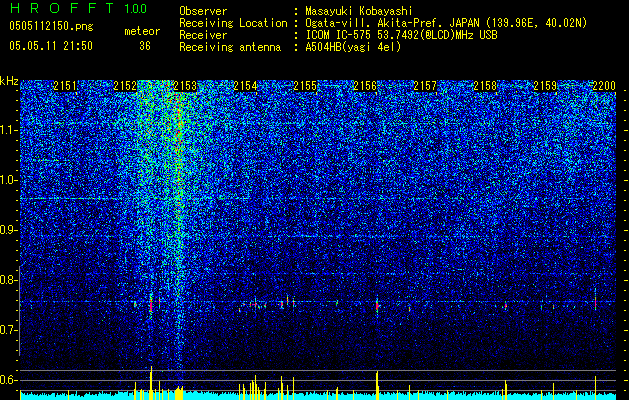Click the HROFFT 1.0.0 title text
This screenshot has width=629, height=400.
(78, 8)
